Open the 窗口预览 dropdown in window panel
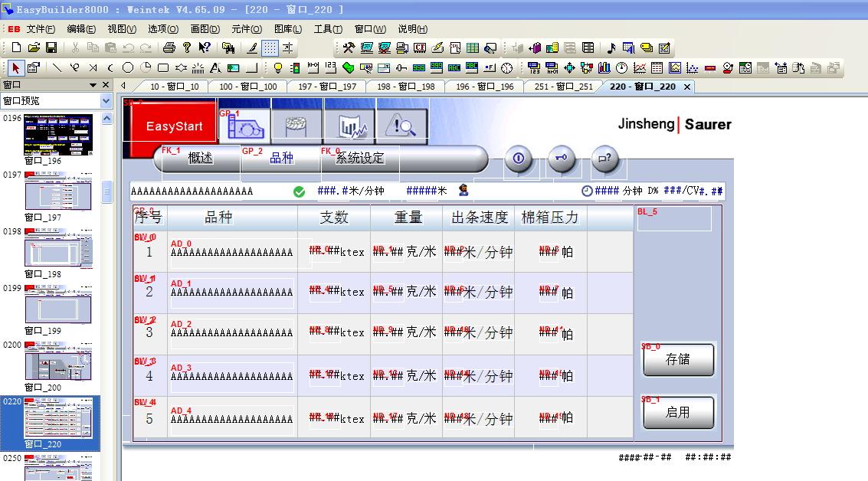 [106, 101]
